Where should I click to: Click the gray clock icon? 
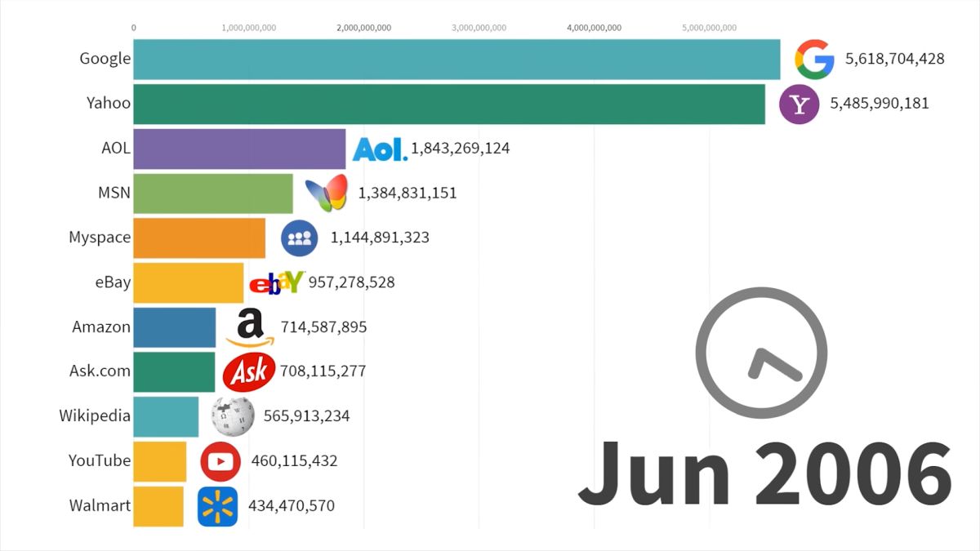click(x=761, y=353)
